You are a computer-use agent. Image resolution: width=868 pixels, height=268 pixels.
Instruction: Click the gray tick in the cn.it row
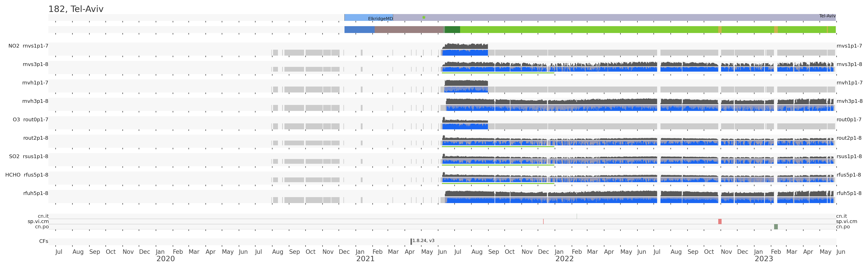coord(577,216)
